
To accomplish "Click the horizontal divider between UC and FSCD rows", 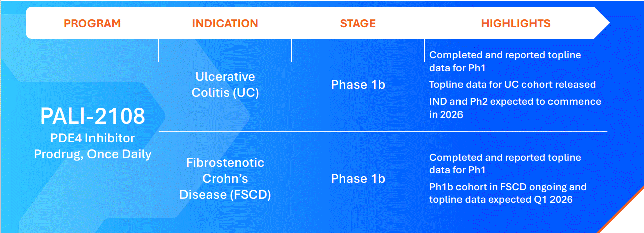I will [x=383, y=132].
